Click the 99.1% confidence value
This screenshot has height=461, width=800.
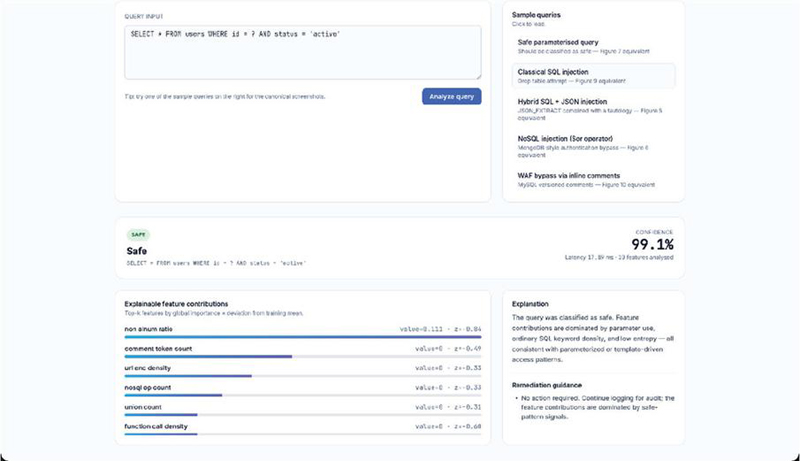tap(652, 244)
